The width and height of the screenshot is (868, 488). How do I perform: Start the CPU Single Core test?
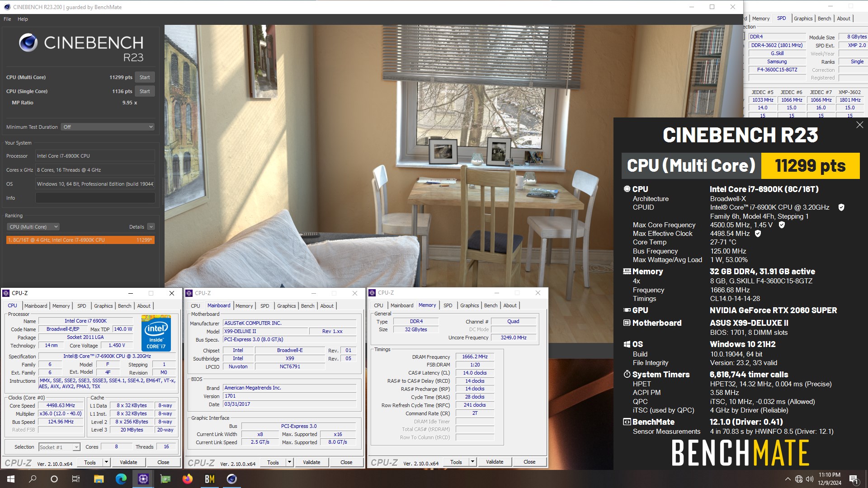pos(145,91)
